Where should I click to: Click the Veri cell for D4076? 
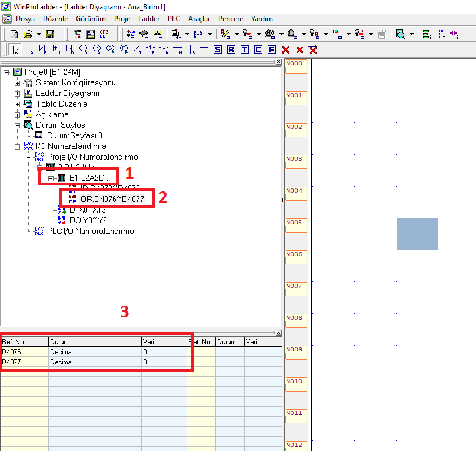tap(164, 352)
